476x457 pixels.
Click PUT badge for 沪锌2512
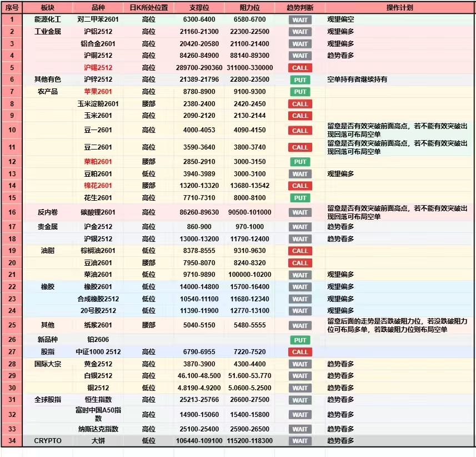(300, 80)
